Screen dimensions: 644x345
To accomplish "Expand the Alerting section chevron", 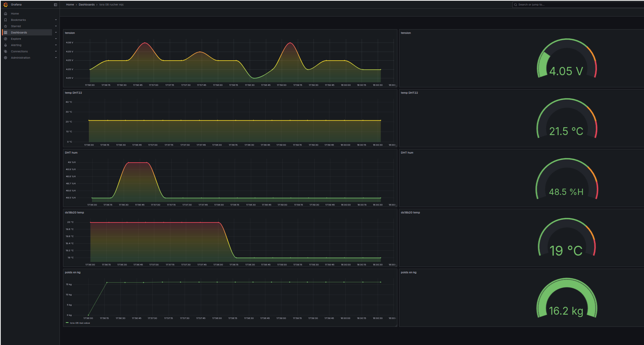I will pos(56,45).
